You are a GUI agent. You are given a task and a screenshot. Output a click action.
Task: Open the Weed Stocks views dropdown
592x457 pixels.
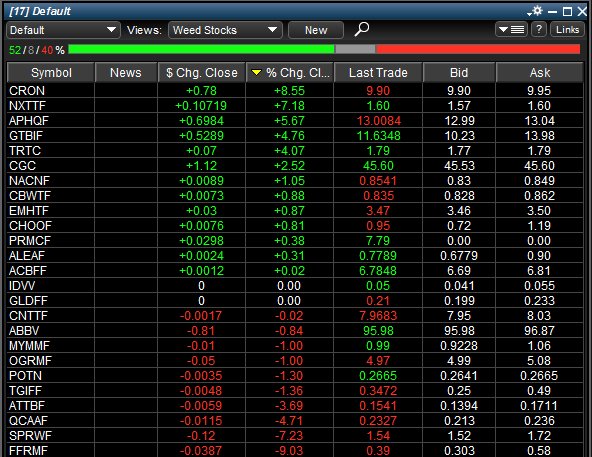225,30
